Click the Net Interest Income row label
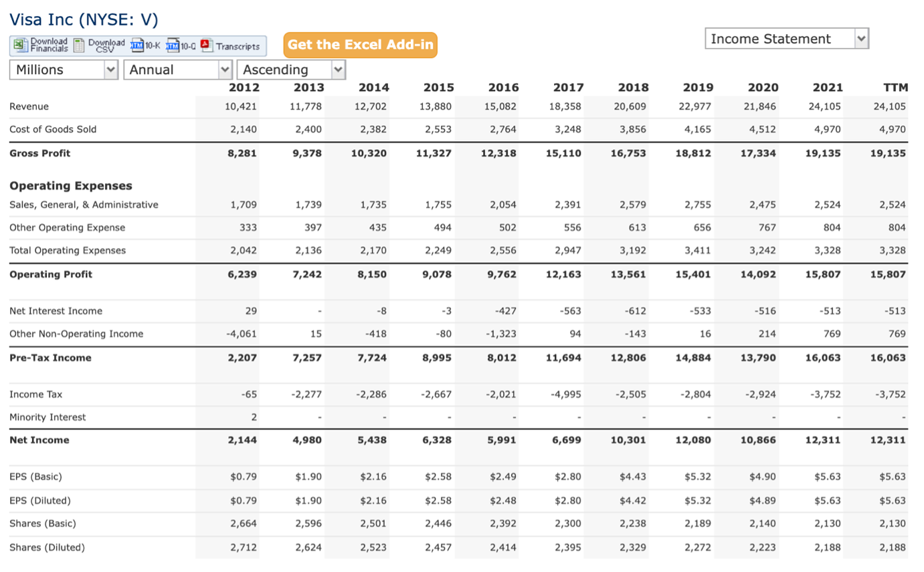The image size is (924, 572). (x=56, y=310)
